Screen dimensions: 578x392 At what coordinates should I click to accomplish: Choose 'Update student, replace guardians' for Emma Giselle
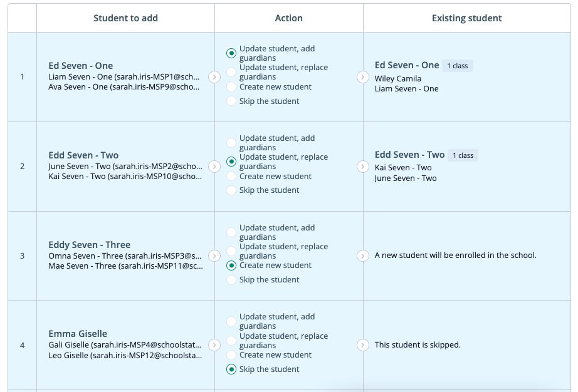click(231, 341)
